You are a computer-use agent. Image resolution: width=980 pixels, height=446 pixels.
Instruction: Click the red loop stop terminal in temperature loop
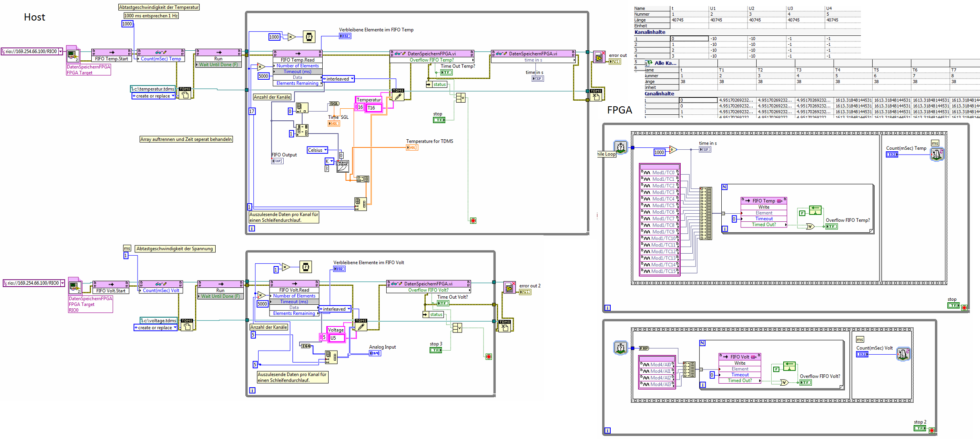pos(473,221)
